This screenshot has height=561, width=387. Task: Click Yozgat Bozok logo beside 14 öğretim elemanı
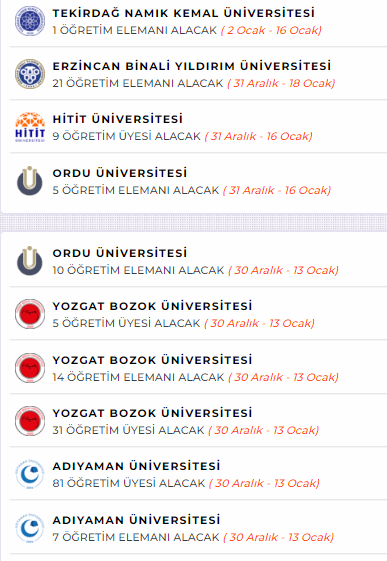(x=30, y=368)
